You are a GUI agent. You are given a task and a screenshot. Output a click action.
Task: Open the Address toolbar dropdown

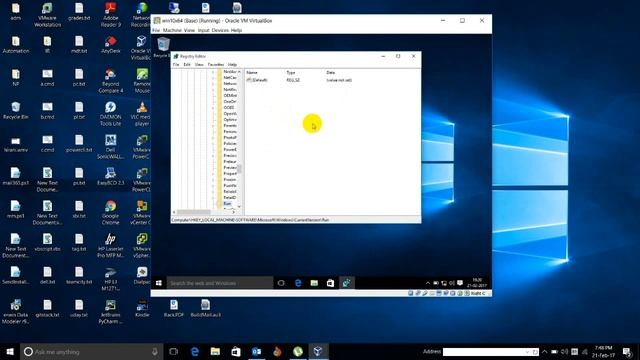(527, 351)
